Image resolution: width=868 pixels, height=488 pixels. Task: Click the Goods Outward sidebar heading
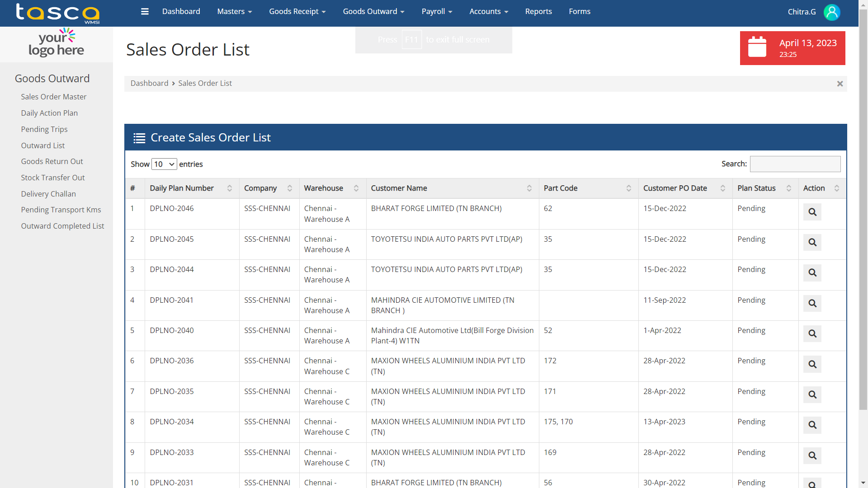click(52, 79)
